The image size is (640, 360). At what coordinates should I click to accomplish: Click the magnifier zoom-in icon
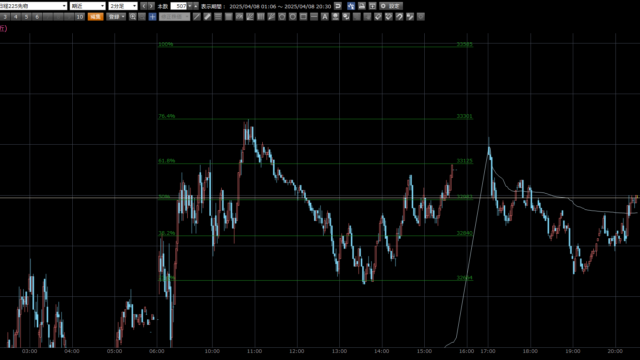[x=133, y=17]
